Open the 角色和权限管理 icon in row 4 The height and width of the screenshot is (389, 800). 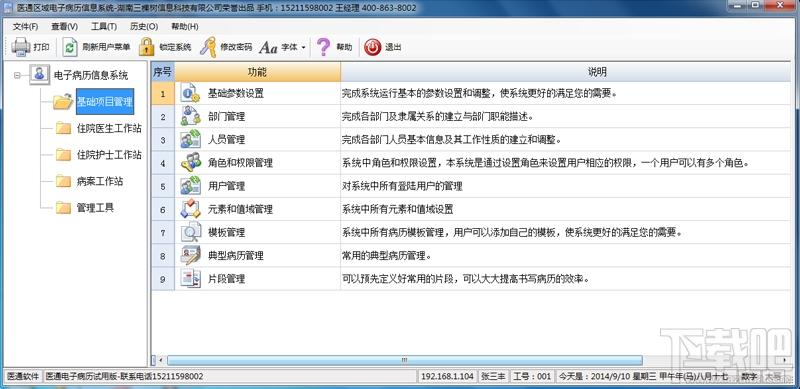point(190,163)
